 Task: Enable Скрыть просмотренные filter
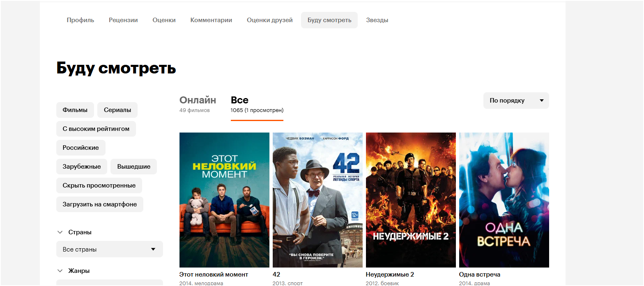pos(99,185)
